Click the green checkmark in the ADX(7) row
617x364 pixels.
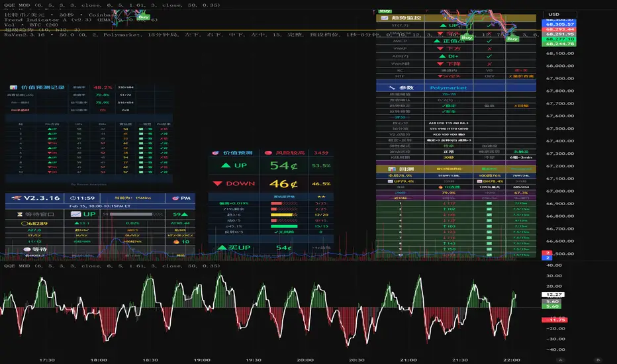point(489,56)
